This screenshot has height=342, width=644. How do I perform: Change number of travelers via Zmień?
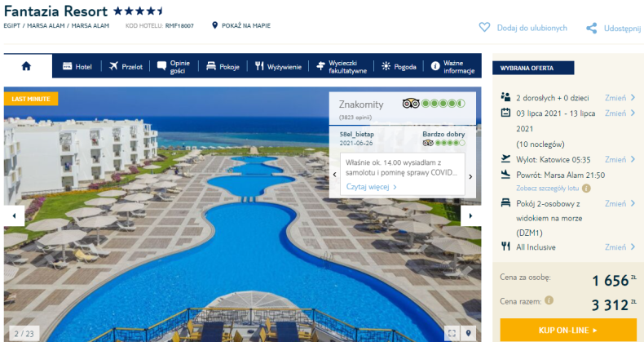tap(615, 98)
